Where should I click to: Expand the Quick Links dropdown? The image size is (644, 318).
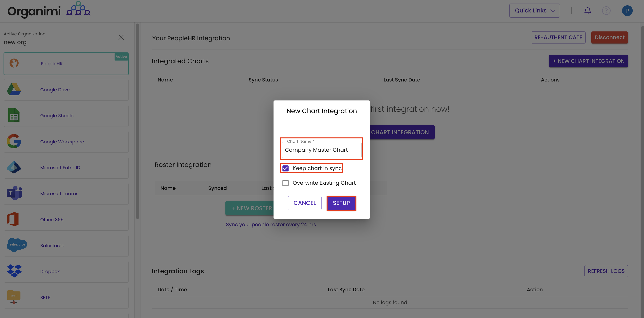click(535, 10)
